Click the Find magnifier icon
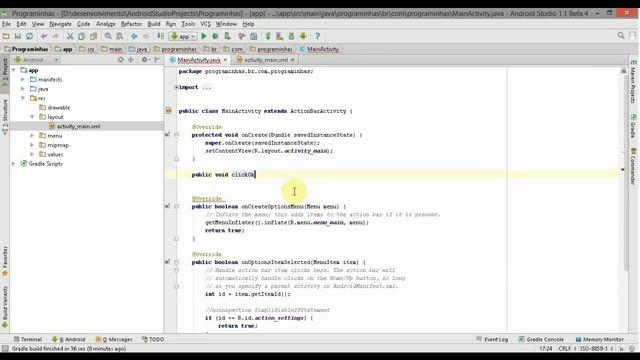 pyautogui.click(x=108, y=36)
